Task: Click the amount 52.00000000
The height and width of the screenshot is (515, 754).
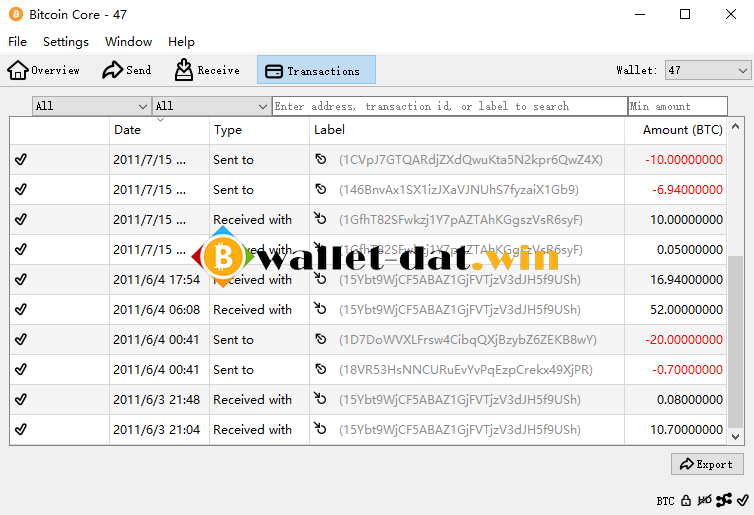Action: pyautogui.click(x=687, y=310)
